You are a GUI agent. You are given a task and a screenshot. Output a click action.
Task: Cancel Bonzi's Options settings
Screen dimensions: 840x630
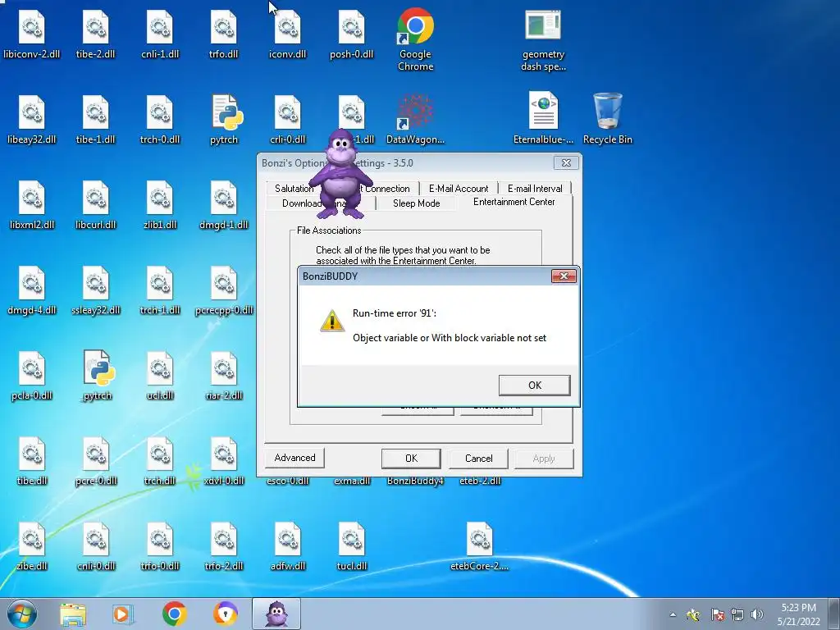click(x=478, y=458)
